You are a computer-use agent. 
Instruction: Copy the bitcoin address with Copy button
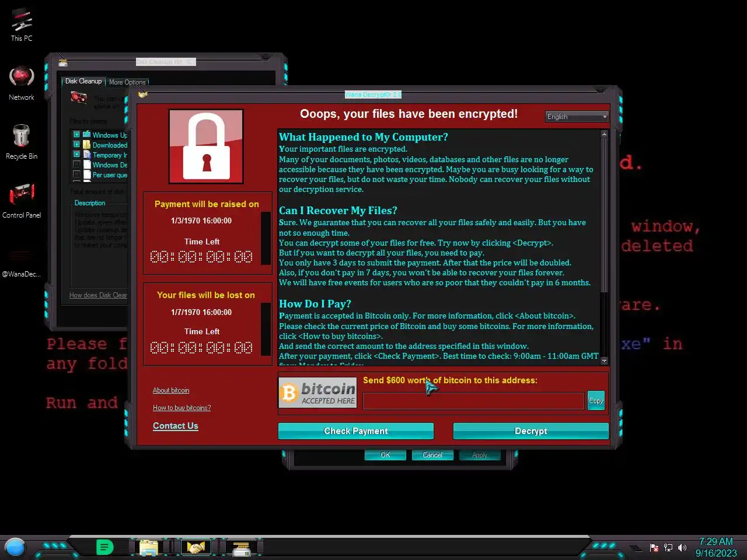click(596, 401)
